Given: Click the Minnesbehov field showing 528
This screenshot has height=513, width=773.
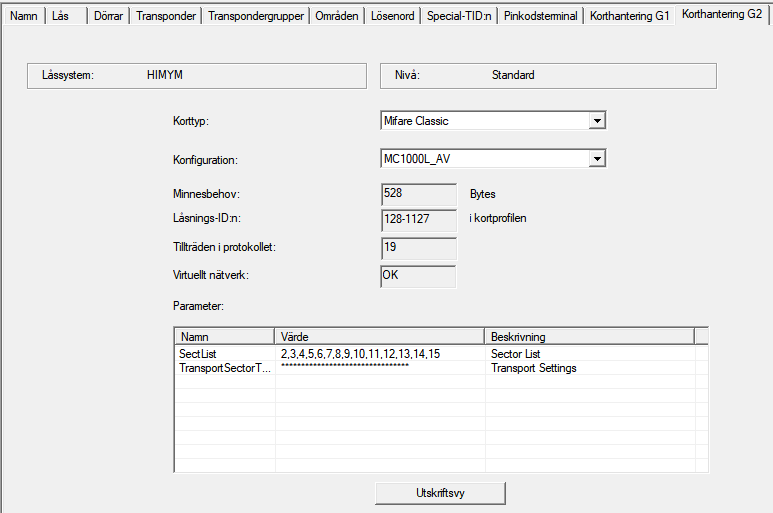Looking at the screenshot, I should pyautogui.click(x=405, y=193).
